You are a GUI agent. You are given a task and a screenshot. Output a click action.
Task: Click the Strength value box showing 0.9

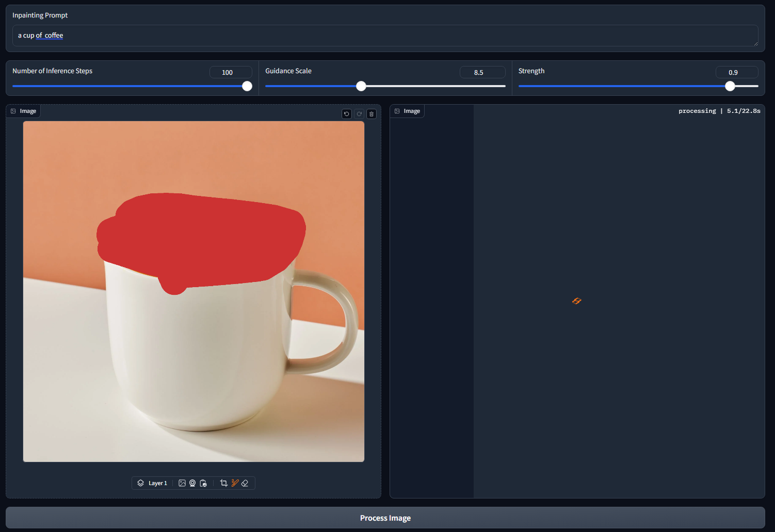736,72
